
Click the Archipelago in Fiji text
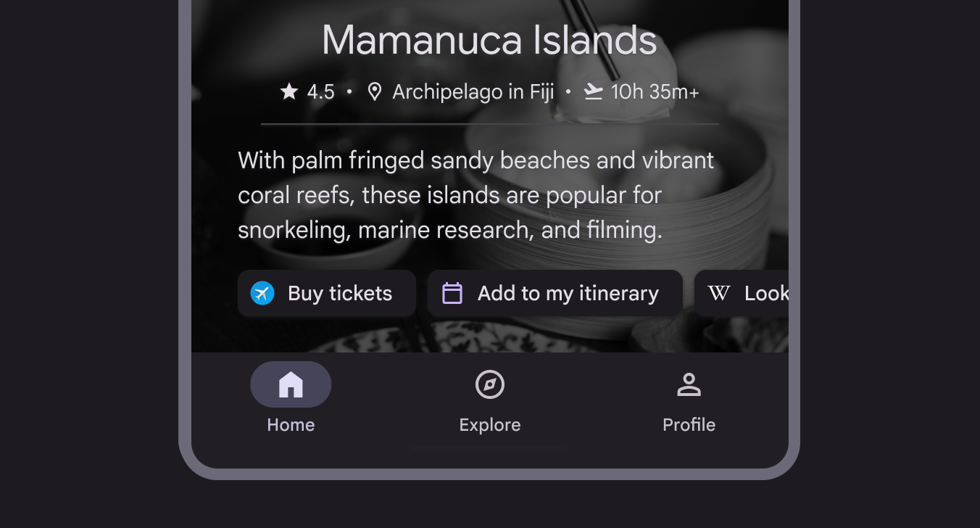pyautogui.click(x=473, y=92)
